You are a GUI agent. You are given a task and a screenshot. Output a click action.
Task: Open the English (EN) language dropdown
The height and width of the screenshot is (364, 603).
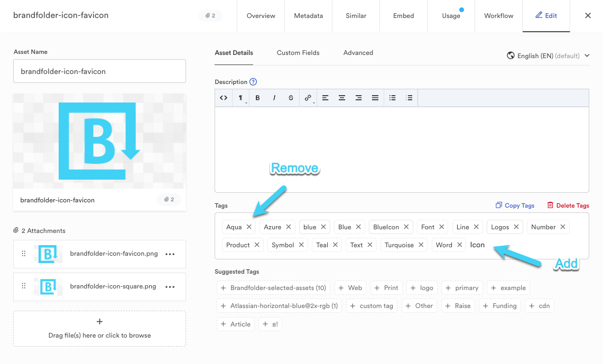click(x=548, y=55)
